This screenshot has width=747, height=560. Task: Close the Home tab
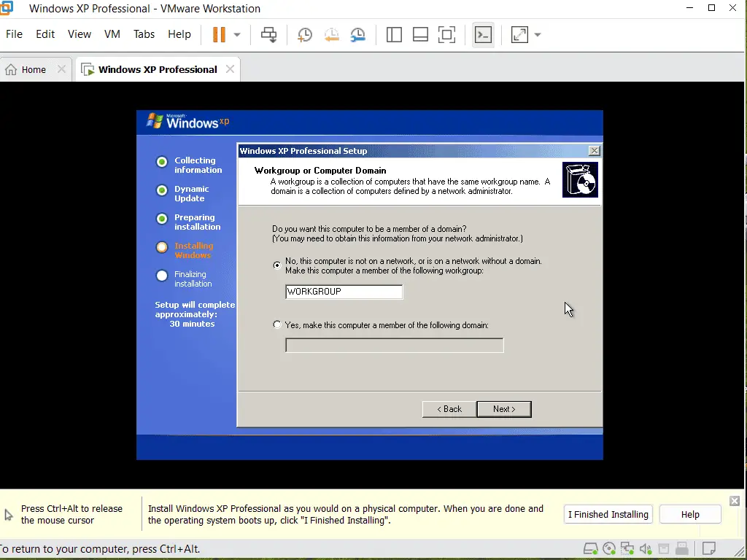click(61, 69)
